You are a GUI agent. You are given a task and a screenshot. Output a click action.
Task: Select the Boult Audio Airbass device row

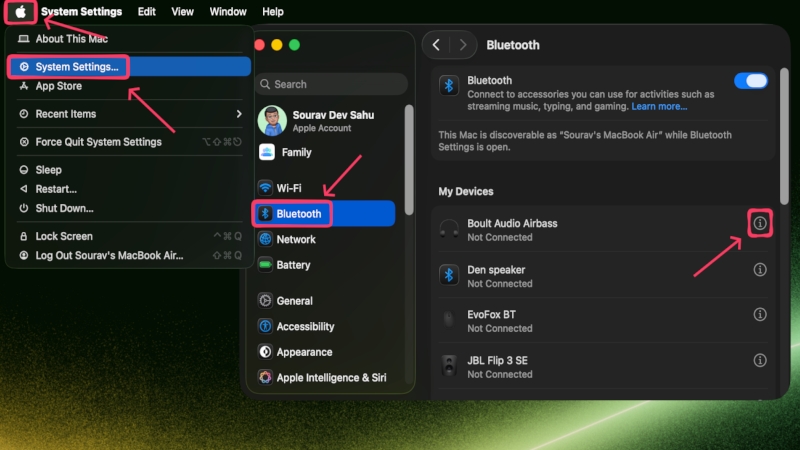(603, 230)
